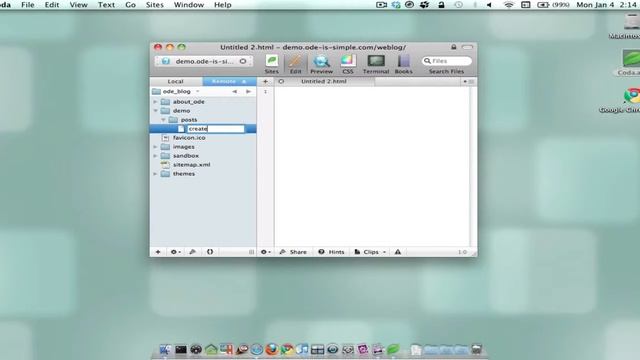
Task: Switch to the Edit mode icon
Action: point(295,64)
